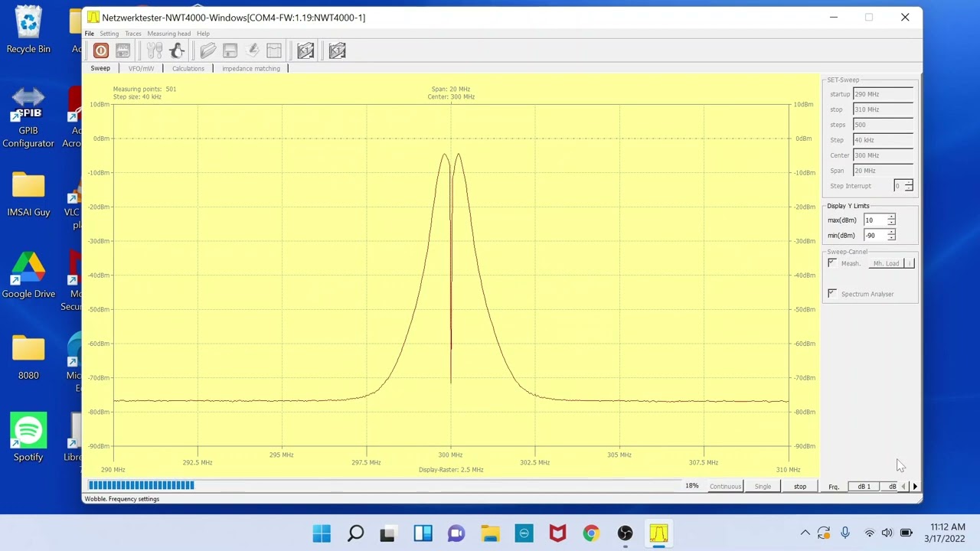Click the stop sweep button
The image size is (980, 551).
(x=800, y=487)
